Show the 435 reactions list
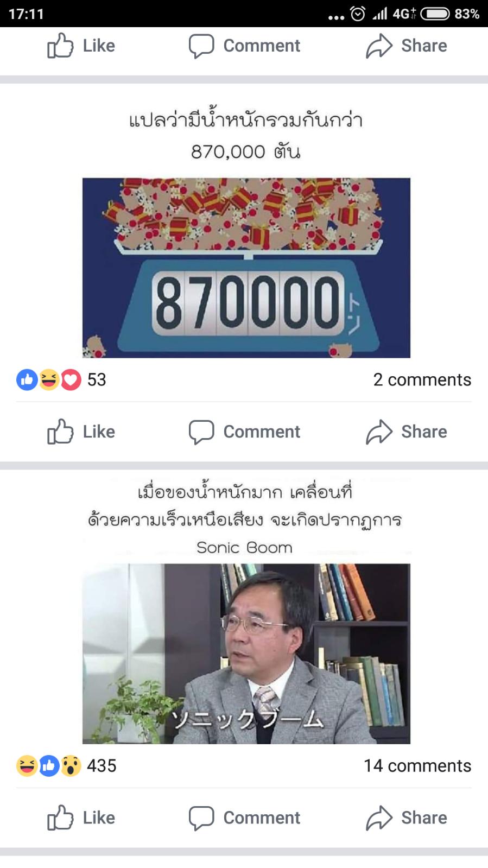Image resolution: width=488 pixels, height=868 pixels. 66,765
